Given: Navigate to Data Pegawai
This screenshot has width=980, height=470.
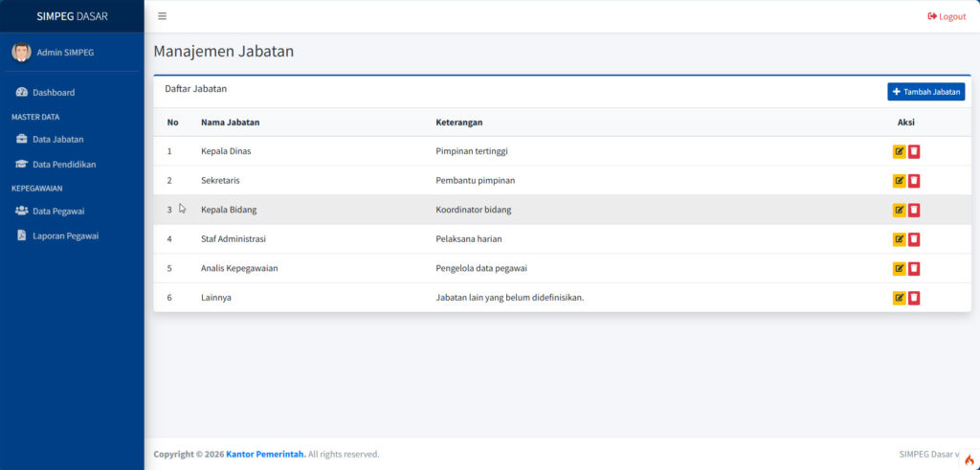Looking at the screenshot, I should (58, 212).
